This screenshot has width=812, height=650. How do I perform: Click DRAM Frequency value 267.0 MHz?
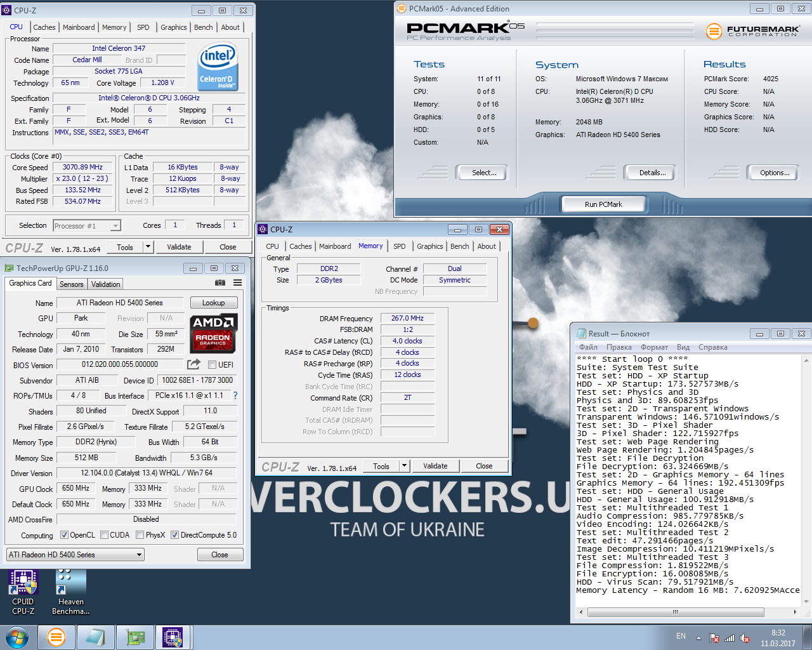coord(407,318)
